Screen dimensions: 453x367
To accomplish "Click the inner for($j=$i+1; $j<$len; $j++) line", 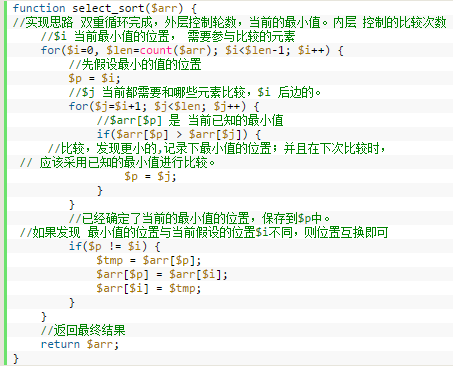I will (x=164, y=106).
